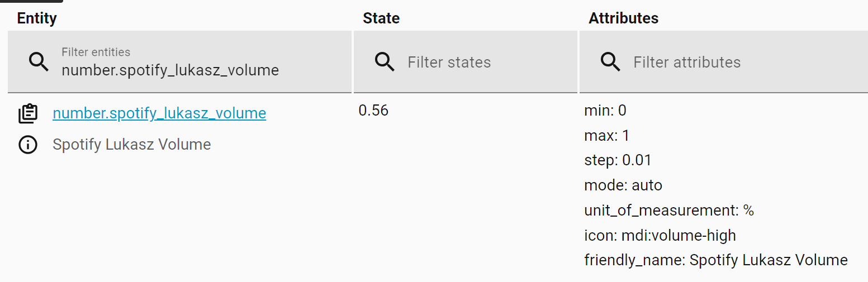The height and width of the screenshot is (282, 868).
Task: Click the mode: auto attribute line
Action: pyautogui.click(x=623, y=185)
